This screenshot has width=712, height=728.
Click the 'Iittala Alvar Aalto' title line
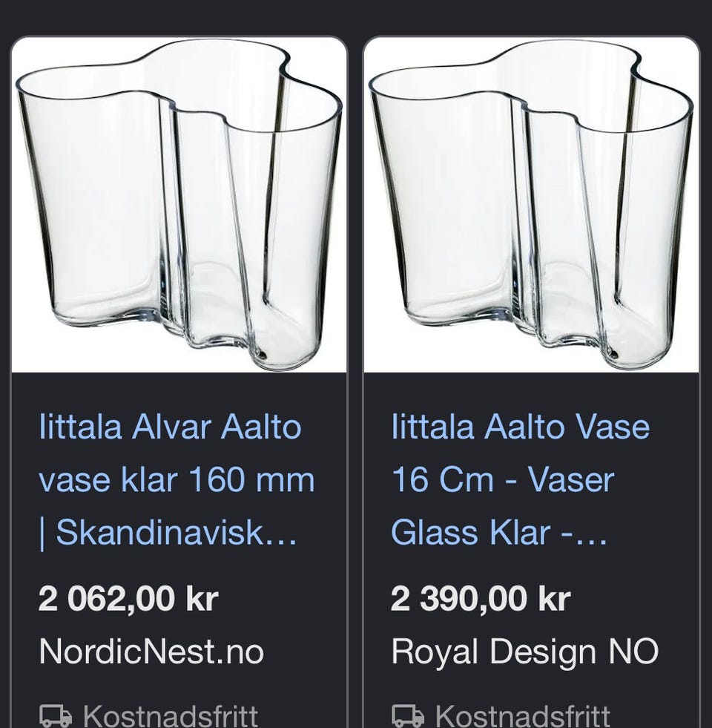point(170,427)
